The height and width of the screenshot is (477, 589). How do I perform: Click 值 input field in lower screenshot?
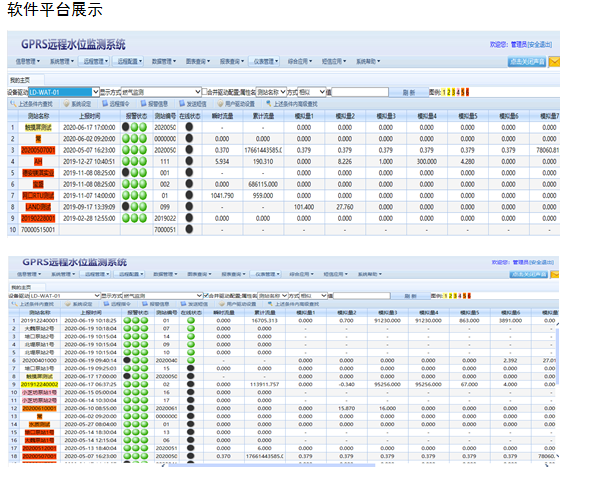362,296
